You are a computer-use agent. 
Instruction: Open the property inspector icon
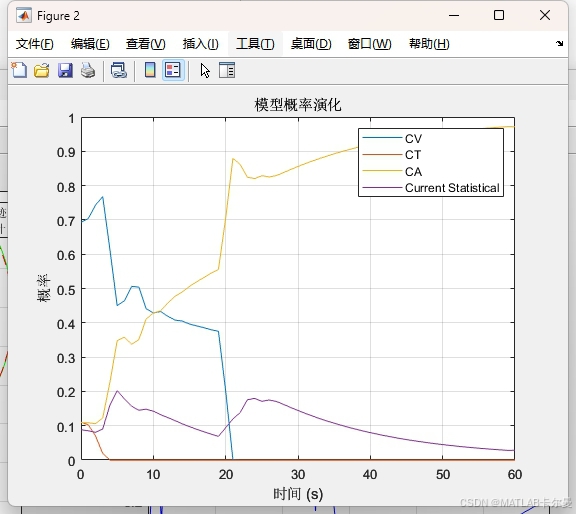click(x=227, y=70)
